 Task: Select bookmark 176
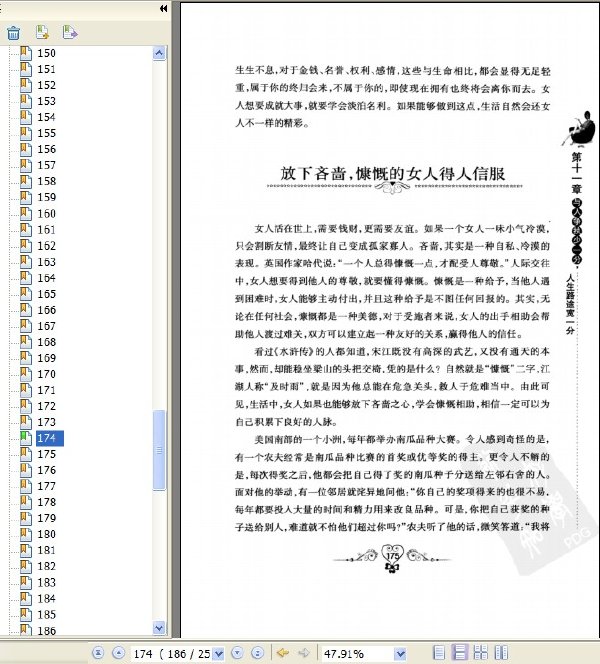coord(46,470)
